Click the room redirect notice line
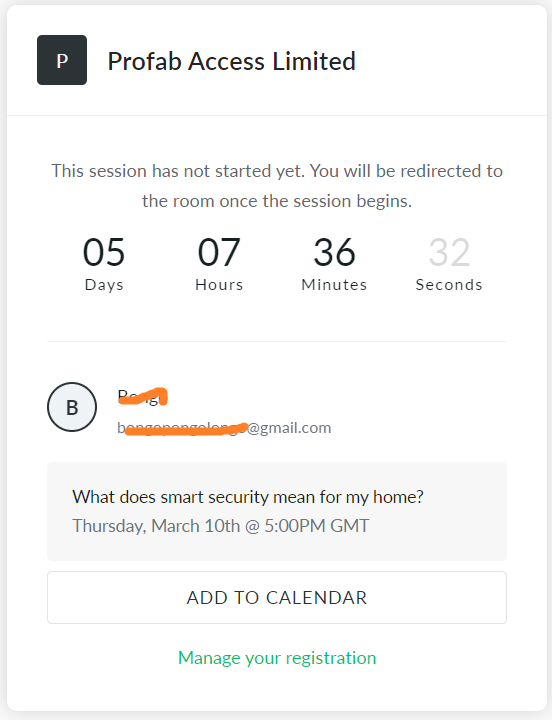The height and width of the screenshot is (720, 552). coord(277,201)
